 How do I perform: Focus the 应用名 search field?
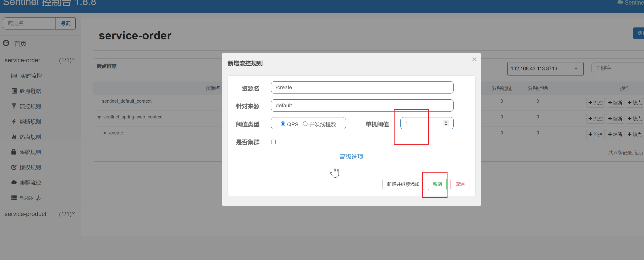(29, 23)
